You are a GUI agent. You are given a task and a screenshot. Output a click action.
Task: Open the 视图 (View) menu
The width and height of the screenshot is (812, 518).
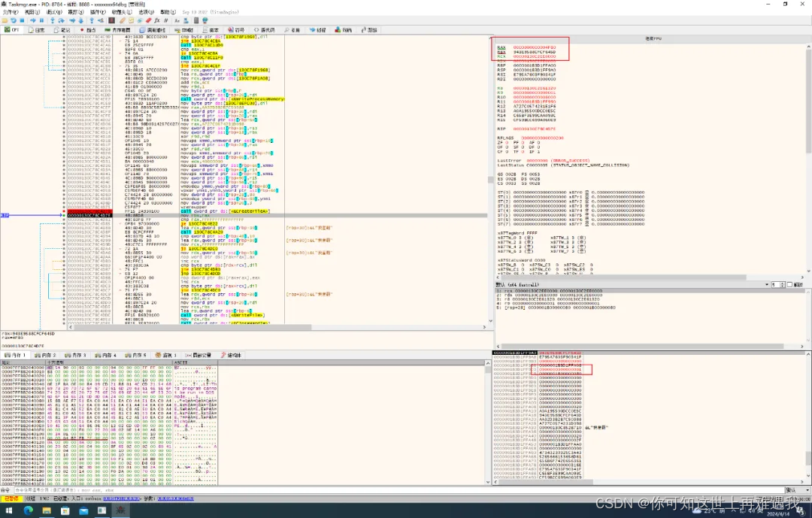pyautogui.click(x=32, y=12)
